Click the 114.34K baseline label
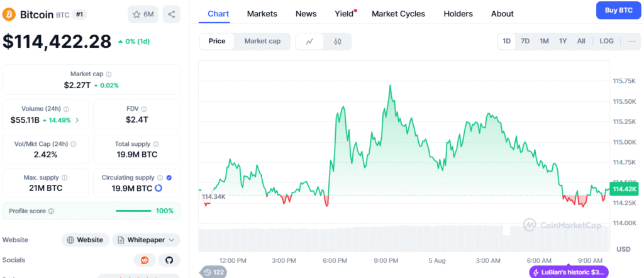Screen dimensions: 644x278 point(214,197)
